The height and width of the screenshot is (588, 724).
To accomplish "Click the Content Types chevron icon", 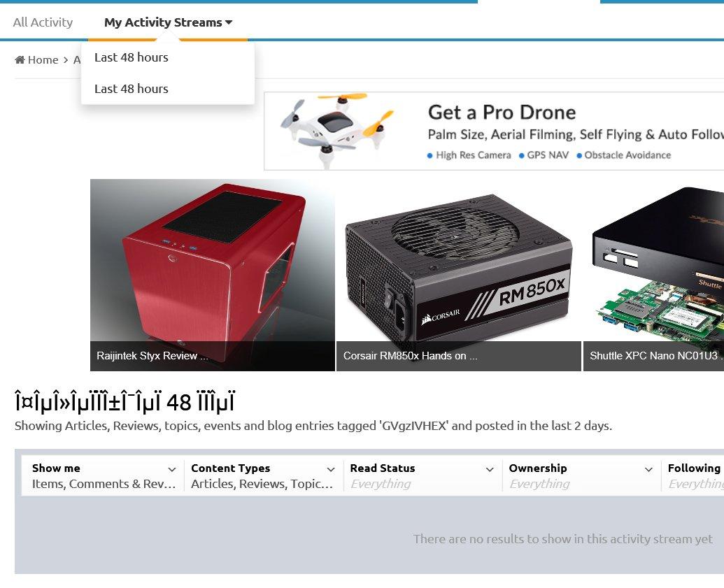I will point(331,469).
